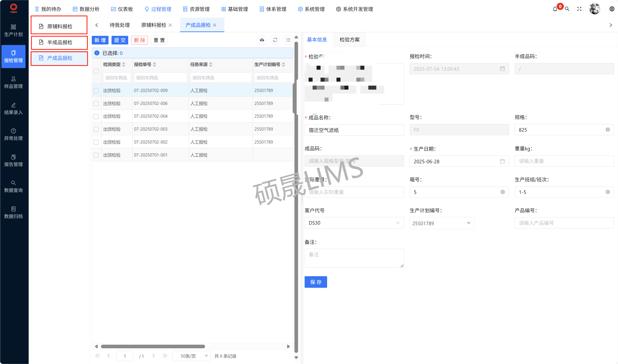Click the 保存 button

[x=315, y=282]
